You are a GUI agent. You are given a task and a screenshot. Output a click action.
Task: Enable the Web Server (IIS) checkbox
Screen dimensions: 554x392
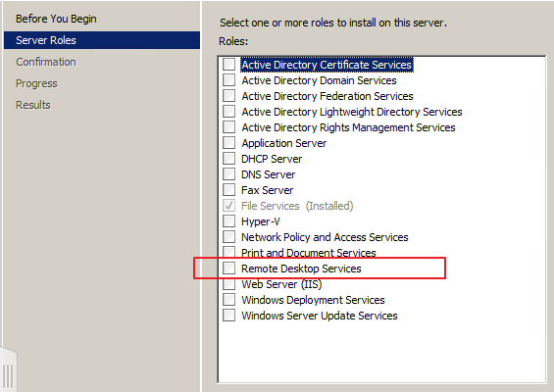228,284
